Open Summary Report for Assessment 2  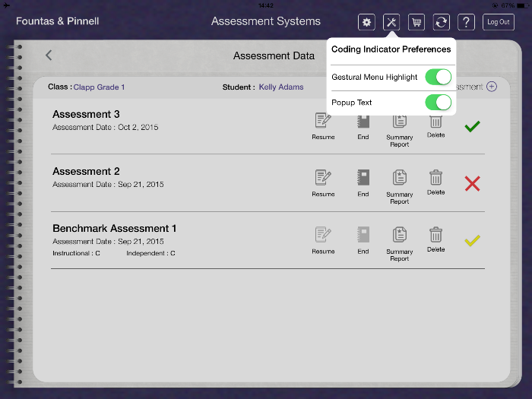click(x=399, y=187)
